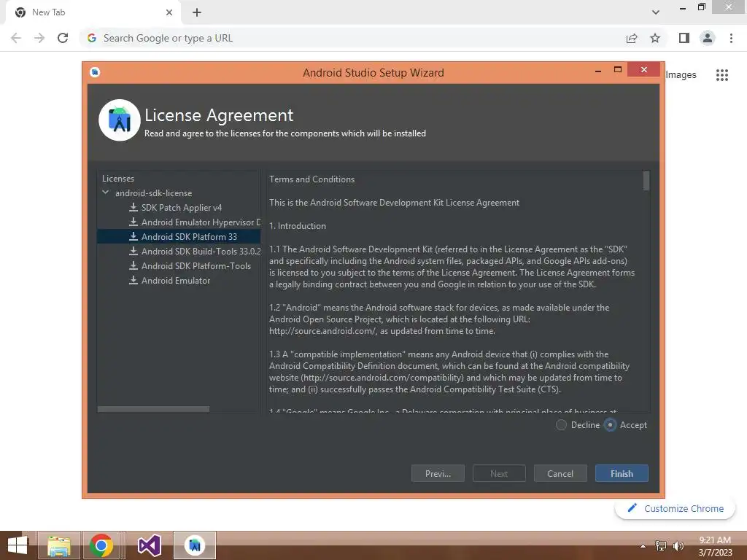Show hidden system tray icons
The image size is (747, 560).
point(643,546)
